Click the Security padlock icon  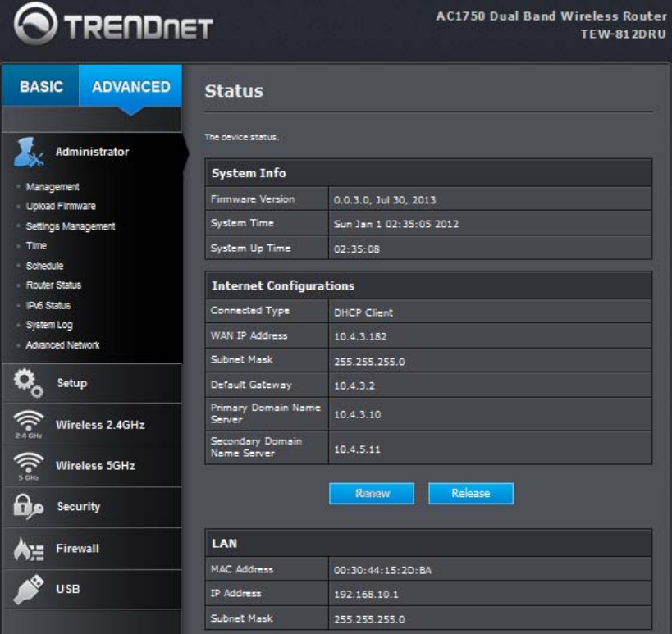[28, 506]
